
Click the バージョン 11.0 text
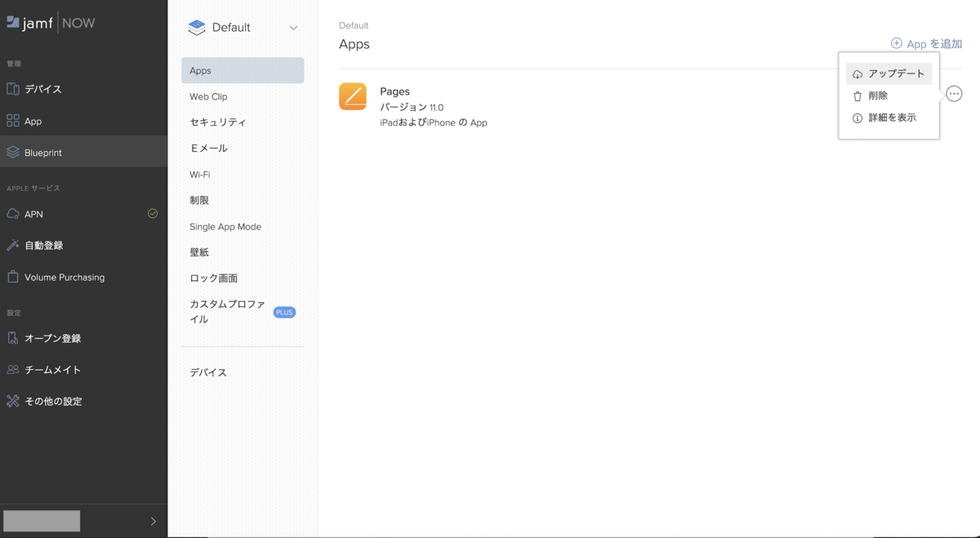point(412,107)
